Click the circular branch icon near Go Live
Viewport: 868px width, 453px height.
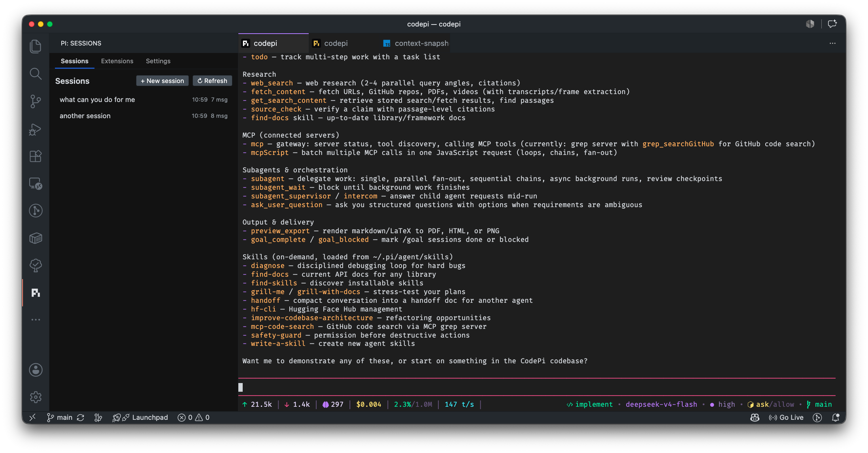(x=817, y=417)
